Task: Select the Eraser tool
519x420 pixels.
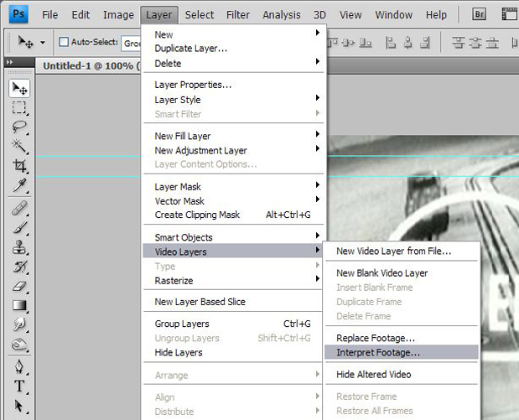Action: (19, 286)
